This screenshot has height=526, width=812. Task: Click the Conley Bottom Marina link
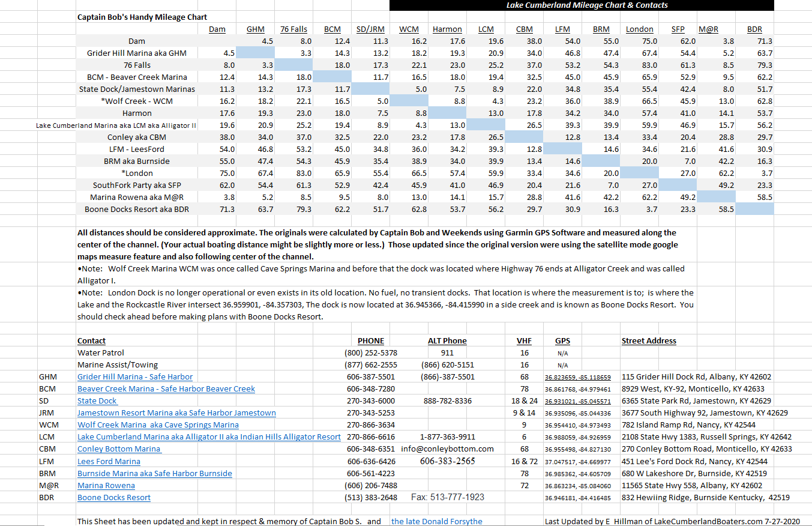click(119, 449)
